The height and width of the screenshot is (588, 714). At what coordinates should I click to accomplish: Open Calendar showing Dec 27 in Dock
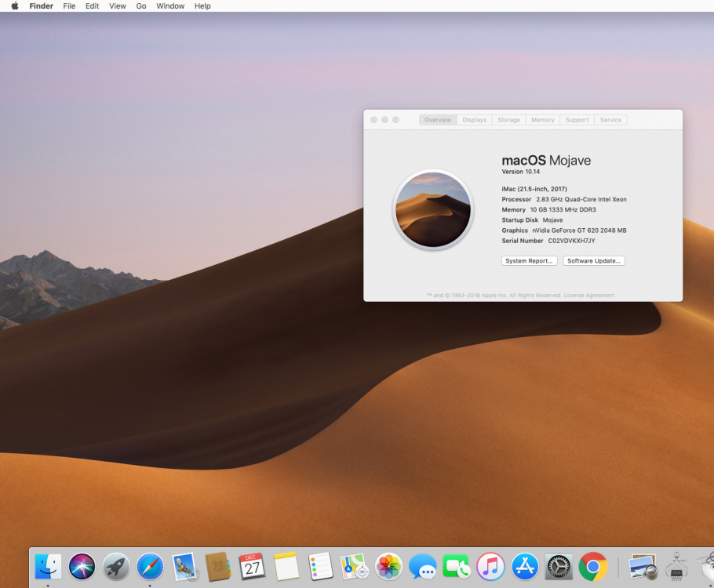coord(253,567)
